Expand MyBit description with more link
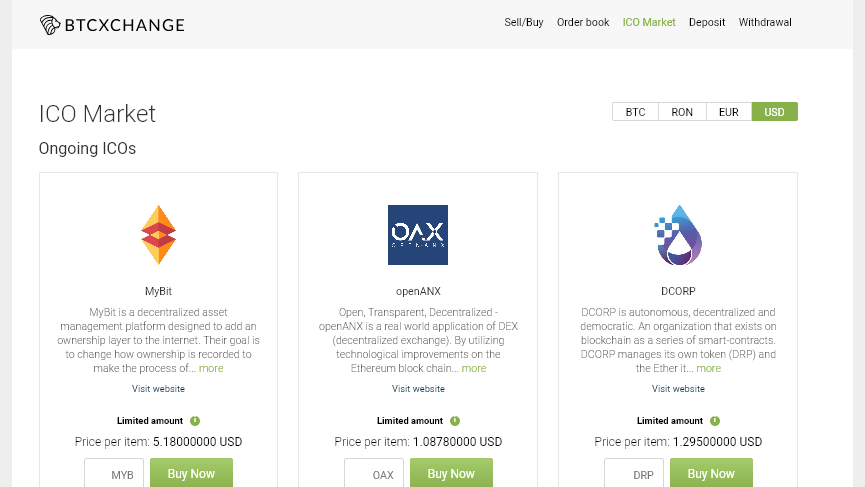Screen dimensions: 865x487 pyautogui.click(x=211, y=368)
